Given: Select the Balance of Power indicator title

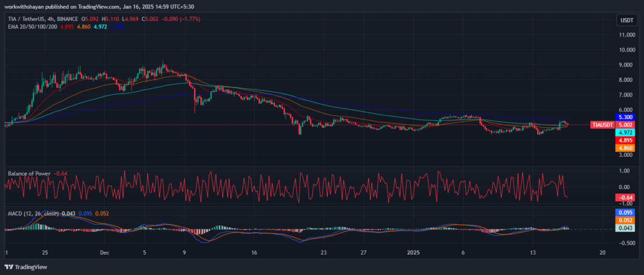Looking at the screenshot, I should [30, 173].
